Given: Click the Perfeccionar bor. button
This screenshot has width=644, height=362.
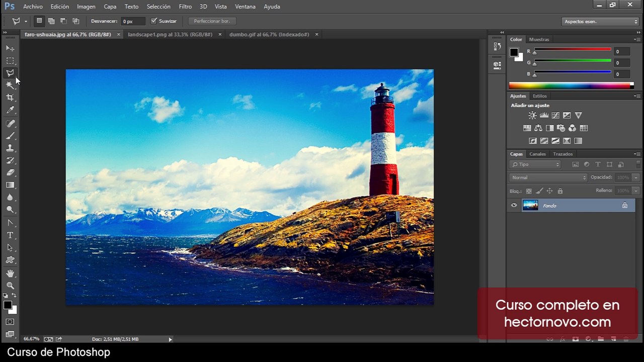Looking at the screenshot, I should click(212, 21).
